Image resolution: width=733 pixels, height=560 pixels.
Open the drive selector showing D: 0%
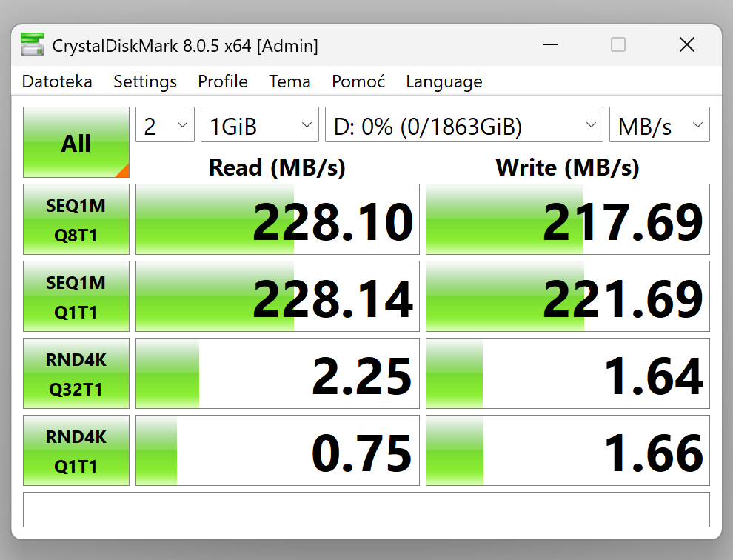pyautogui.click(x=463, y=125)
